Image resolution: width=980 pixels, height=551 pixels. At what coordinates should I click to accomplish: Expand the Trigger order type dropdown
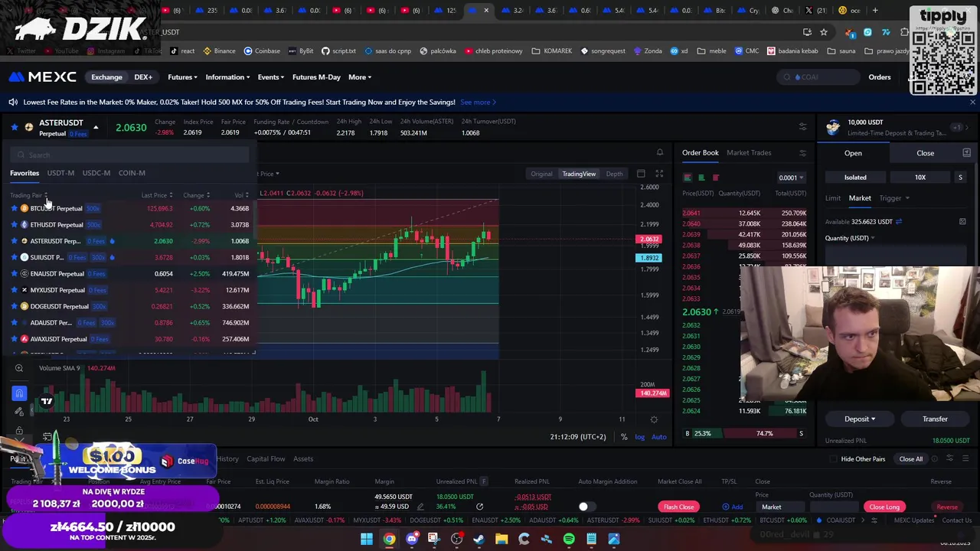[x=893, y=198]
